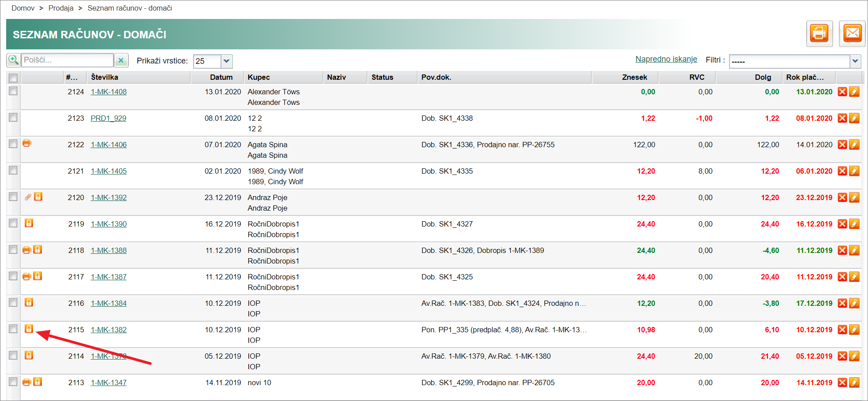Check the box for row 2118
This screenshot has height=401, width=868.
pyautogui.click(x=13, y=249)
